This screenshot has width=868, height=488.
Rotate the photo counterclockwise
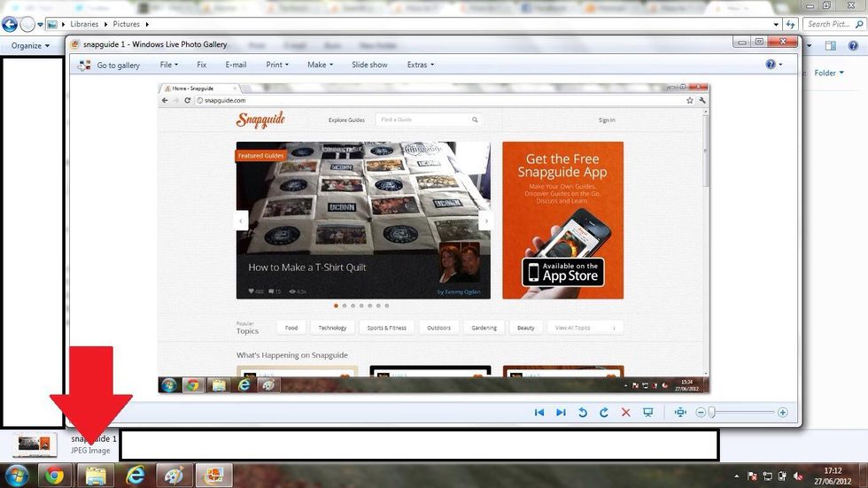[583, 413]
